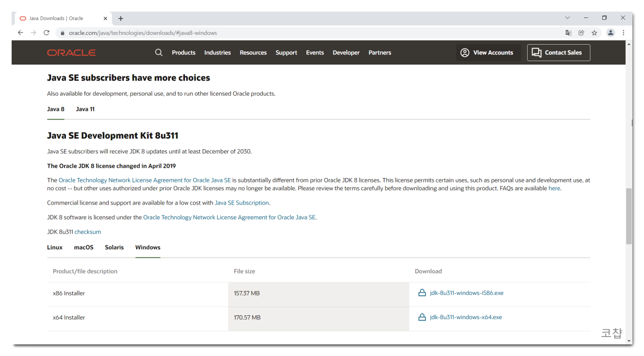Screen dimensions: 644x356
Task: Click the Oracle logo in header
Action: coord(71,52)
